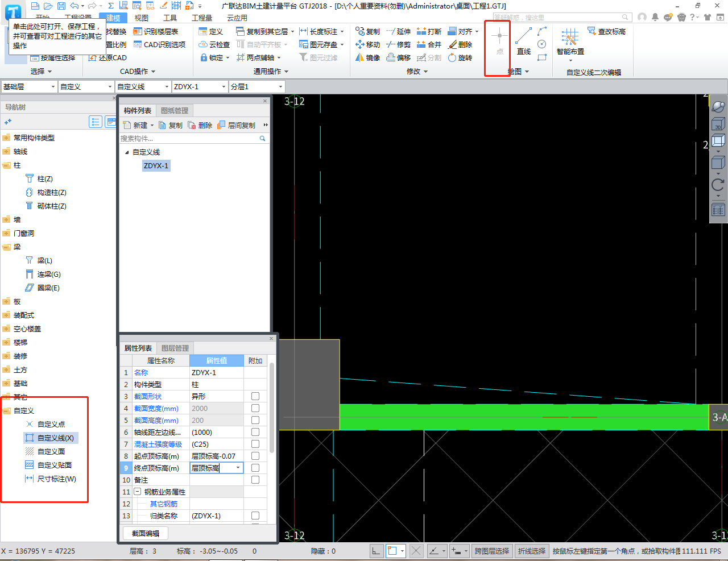Select the rectangle drawing tool icon
The image size is (728, 561).
pyautogui.click(x=542, y=57)
